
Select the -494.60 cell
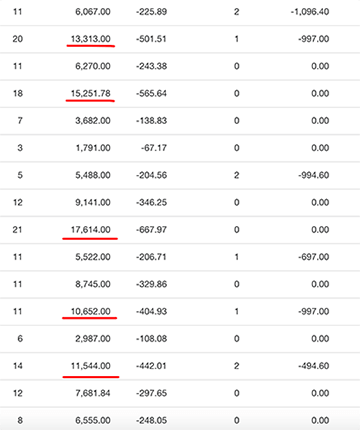314,366
